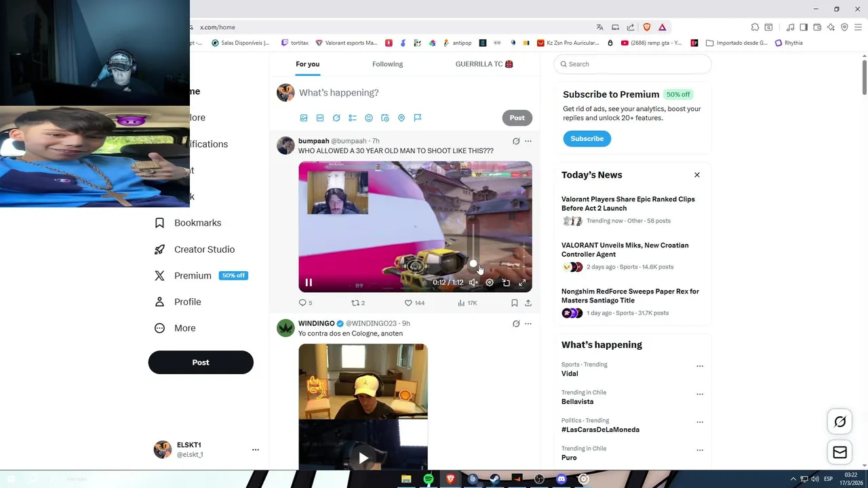
Task: Add media to the new post
Action: pyautogui.click(x=304, y=118)
